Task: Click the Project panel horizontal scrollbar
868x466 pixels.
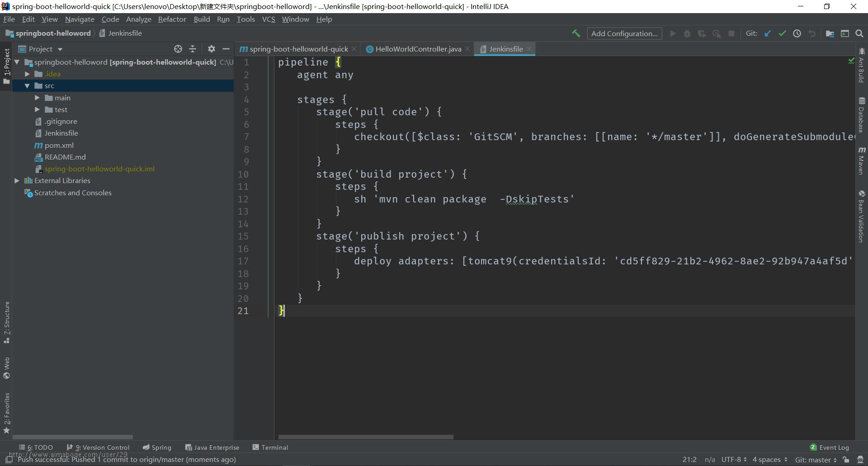Action: [x=73, y=437]
